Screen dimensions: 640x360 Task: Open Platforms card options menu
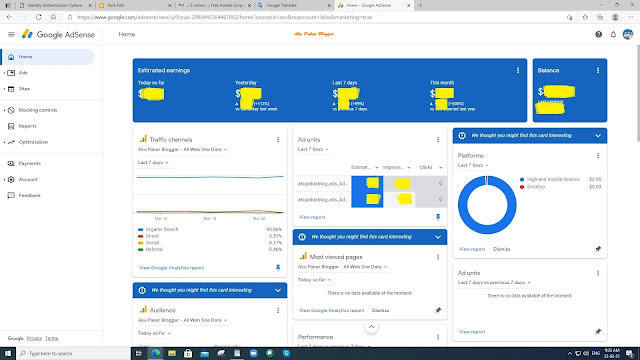tap(598, 156)
